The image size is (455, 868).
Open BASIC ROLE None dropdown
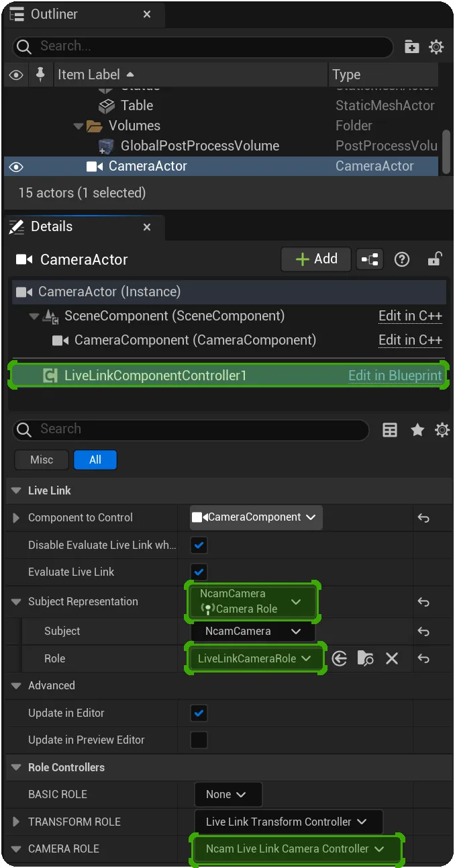[228, 794]
